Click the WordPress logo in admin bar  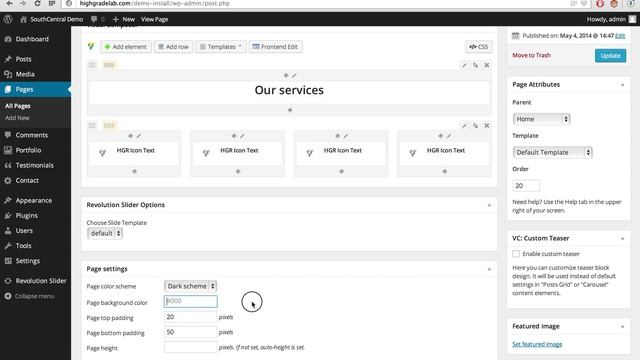(x=8, y=19)
